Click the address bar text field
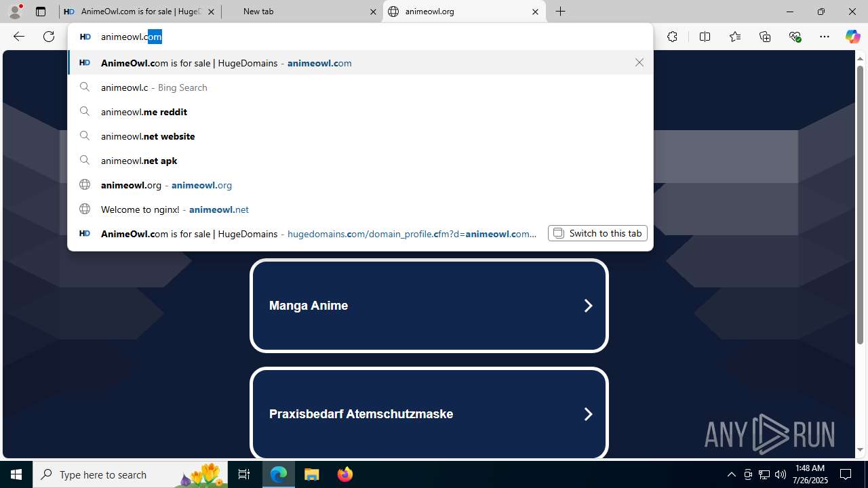 (360, 37)
